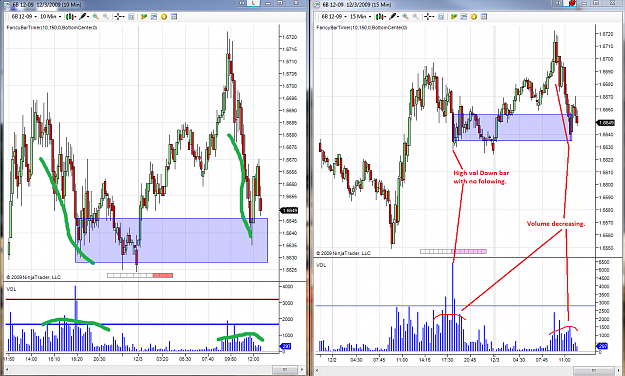The image size is (625, 376).
Task: Open the grid properties icon in 10 Min chart
Action: [174, 17]
